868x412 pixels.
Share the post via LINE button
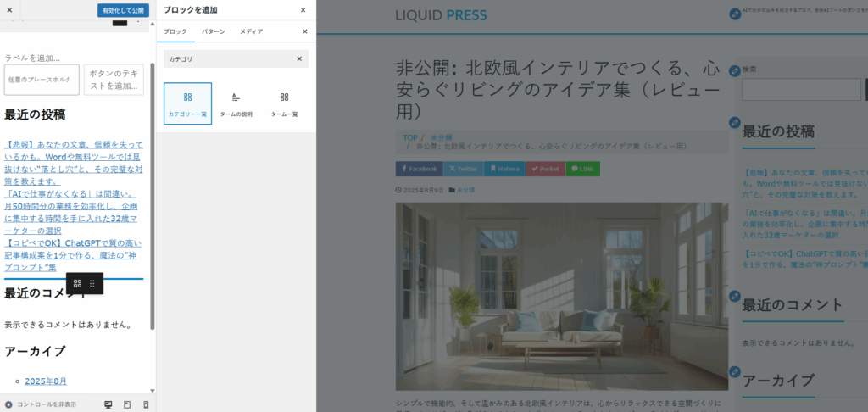(x=583, y=169)
